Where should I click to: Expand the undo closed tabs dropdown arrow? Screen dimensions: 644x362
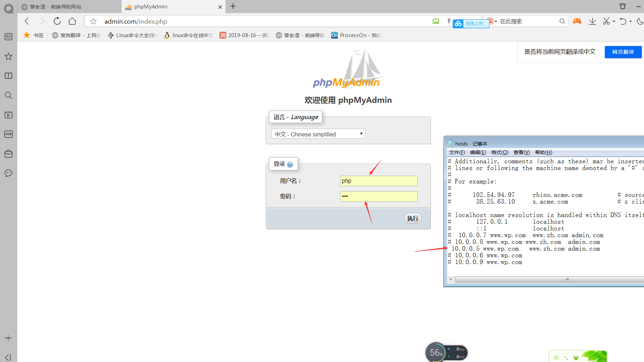631,22
